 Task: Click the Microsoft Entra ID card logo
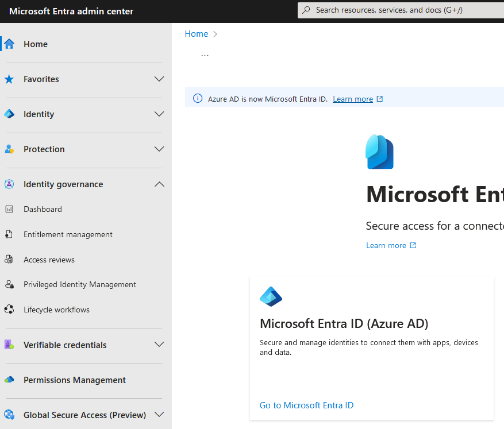[x=271, y=296]
